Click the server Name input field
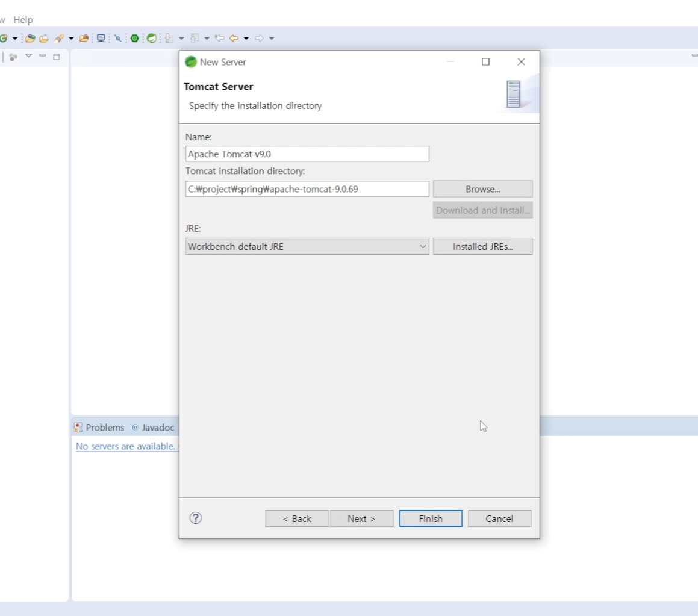698x616 pixels. coord(307,154)
